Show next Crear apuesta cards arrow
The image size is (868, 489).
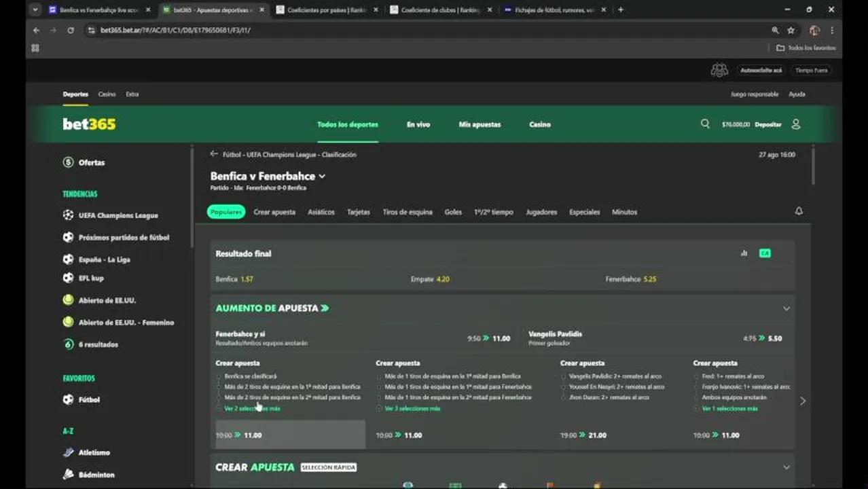(803, 401)
